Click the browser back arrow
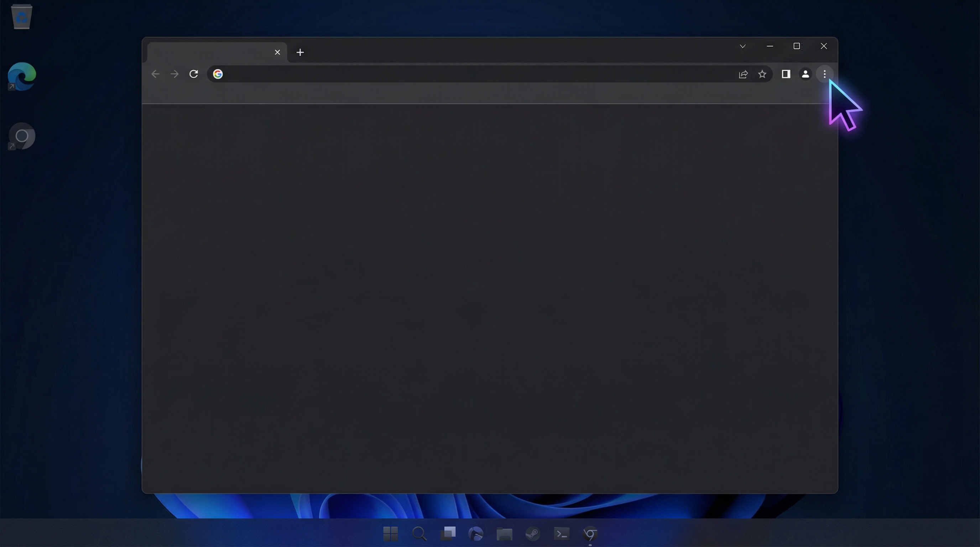The height and width of the screenshot is (547, 980). pyautogui.click(x=155, y=74)
